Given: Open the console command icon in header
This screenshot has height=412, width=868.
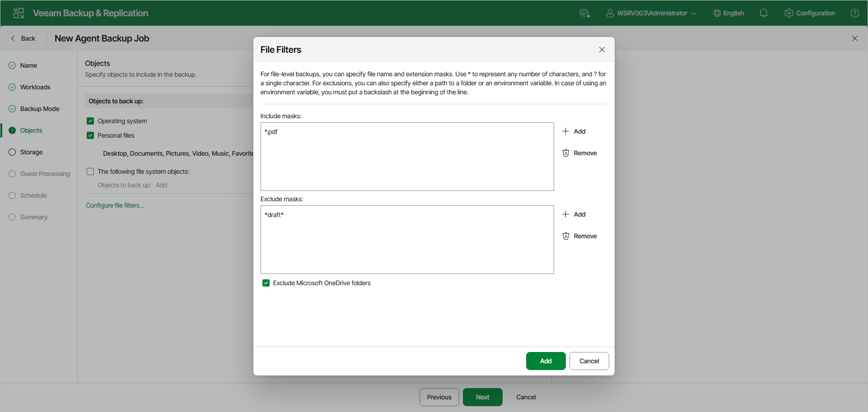Looking at the screenshot, I should coord(585,13).
